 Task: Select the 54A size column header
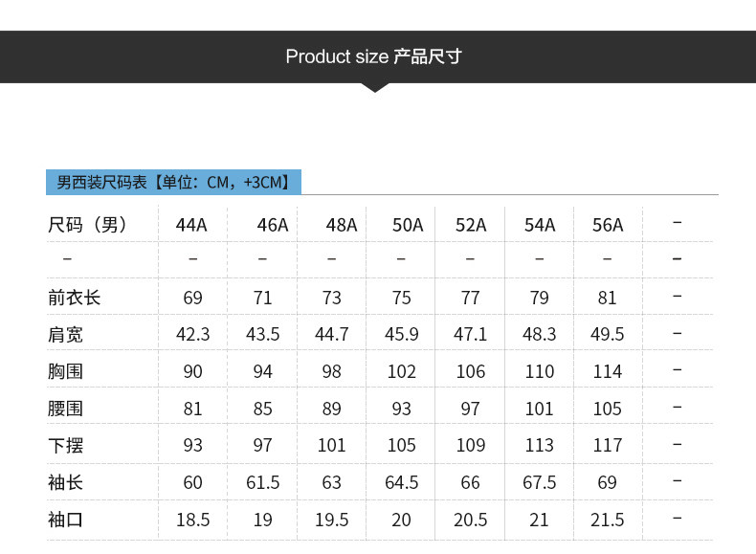click(540, 225)
